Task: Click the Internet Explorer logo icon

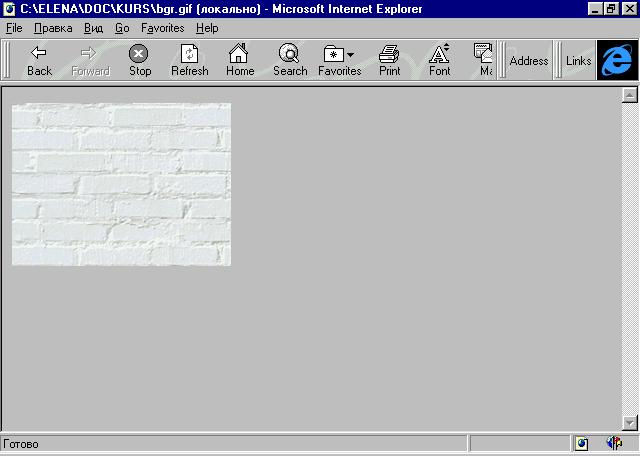Action: [617, 60]
